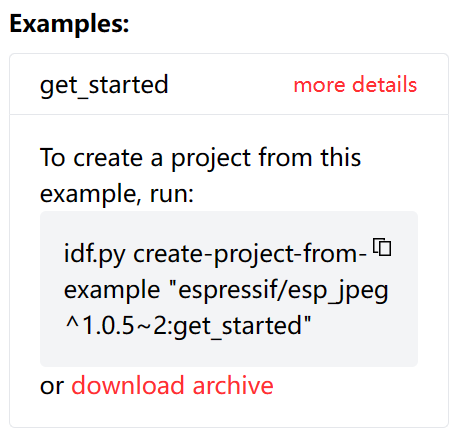
Task: Click the "example, run:" text line
Action: pyautogui.click(x=117, y=194)
